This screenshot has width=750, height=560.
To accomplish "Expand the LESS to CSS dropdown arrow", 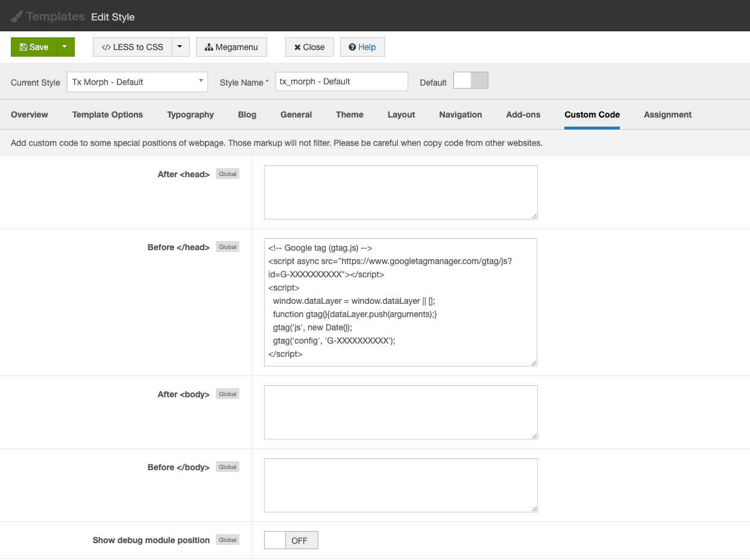I will pyautogui.click(x=181, y=47).
